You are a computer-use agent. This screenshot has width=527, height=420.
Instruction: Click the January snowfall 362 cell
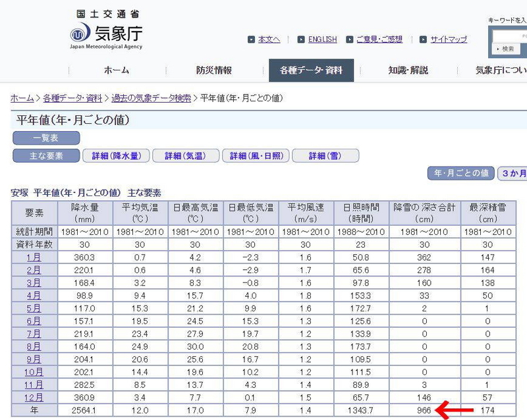[424, 257]
